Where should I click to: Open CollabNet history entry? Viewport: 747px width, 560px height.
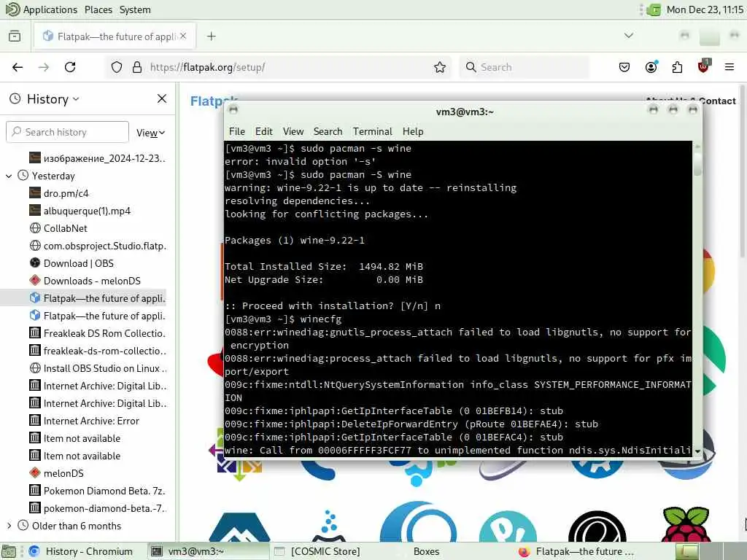(x=66, y=228)
